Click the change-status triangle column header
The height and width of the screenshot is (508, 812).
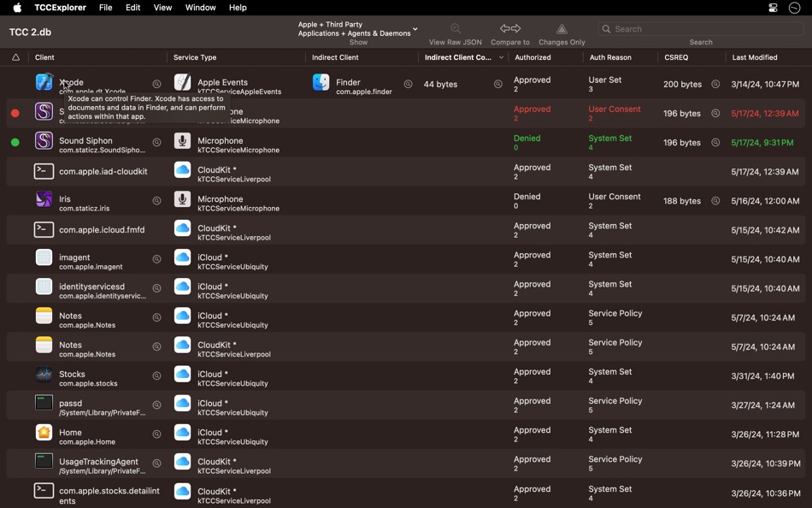coord(15,57)
